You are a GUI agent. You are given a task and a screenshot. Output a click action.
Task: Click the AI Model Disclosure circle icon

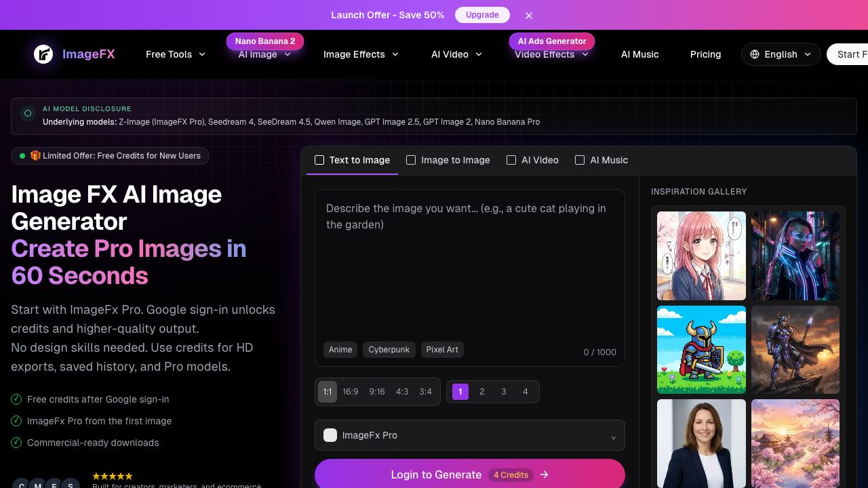point(28,113)
